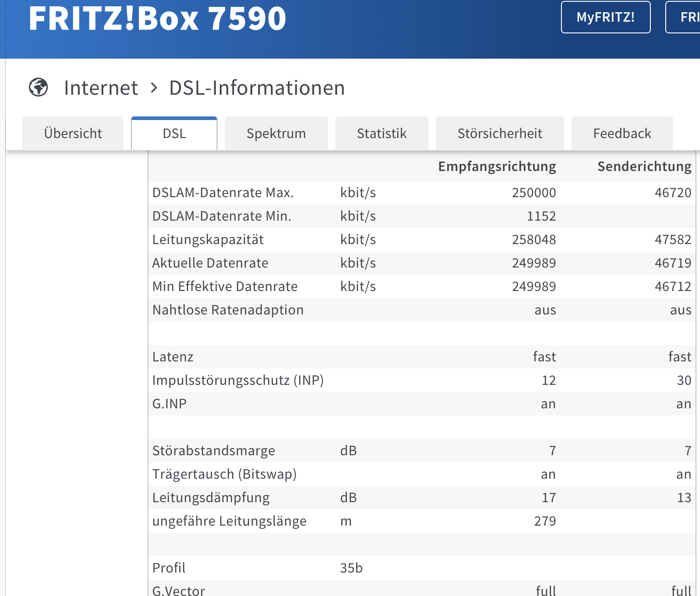Click the FRITZ!Box 7590 logo title

pyautogui.click(x=157, y=18)
